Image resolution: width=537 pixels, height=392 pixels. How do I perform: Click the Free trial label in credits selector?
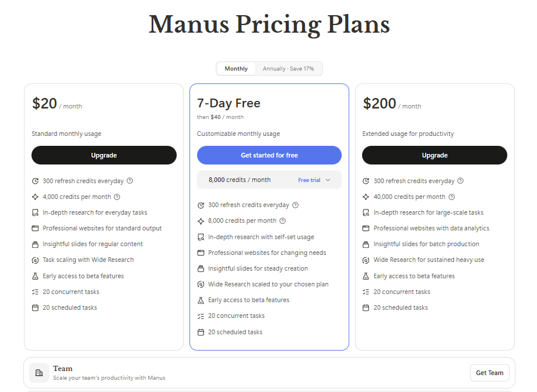[x=309, y=180]
